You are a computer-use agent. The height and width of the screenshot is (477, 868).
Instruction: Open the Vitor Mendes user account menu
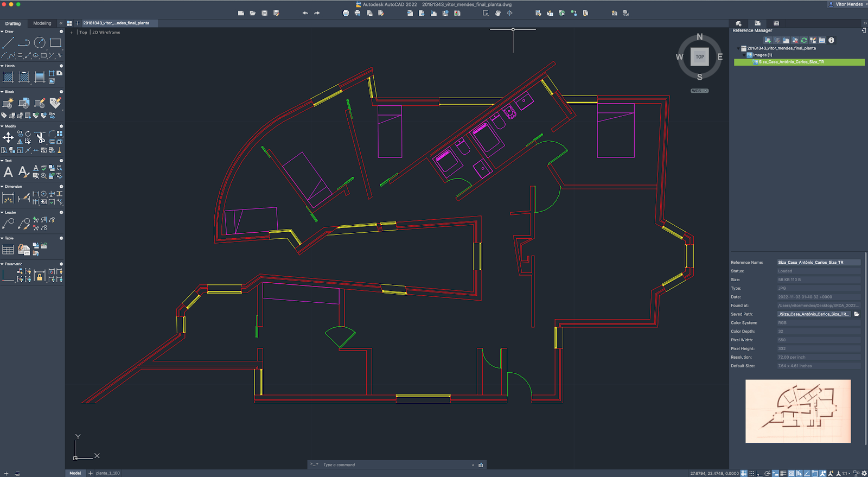pyautogui.click(x=846, y=4)
